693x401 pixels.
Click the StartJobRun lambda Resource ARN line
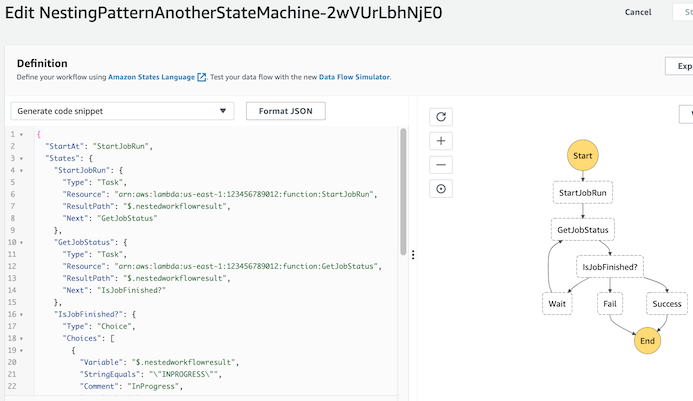220,194
